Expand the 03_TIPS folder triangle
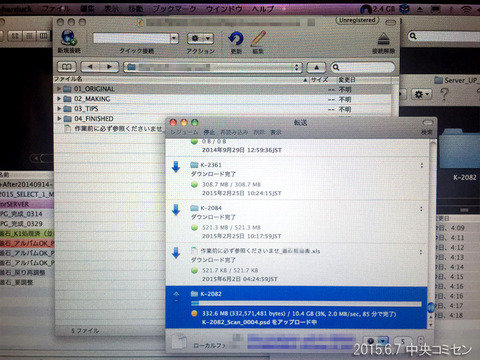This screenshot has height=360, width=480. 59,109
